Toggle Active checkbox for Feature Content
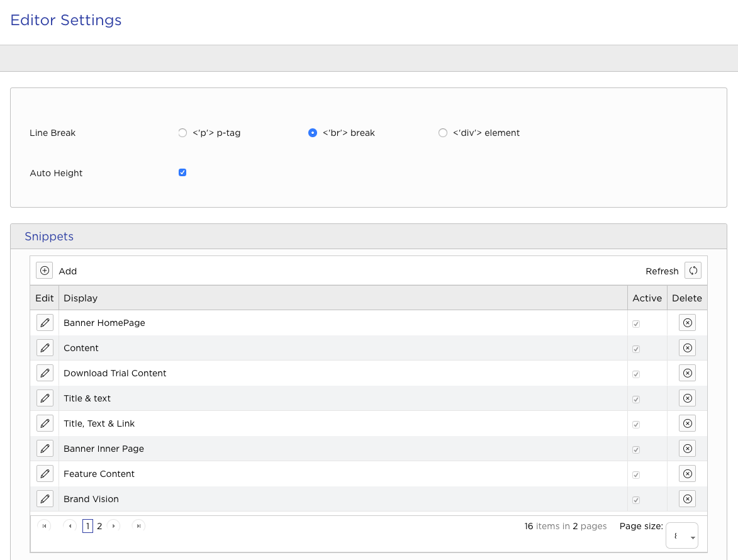The image size is (738, 560). [x=636, y=475]
